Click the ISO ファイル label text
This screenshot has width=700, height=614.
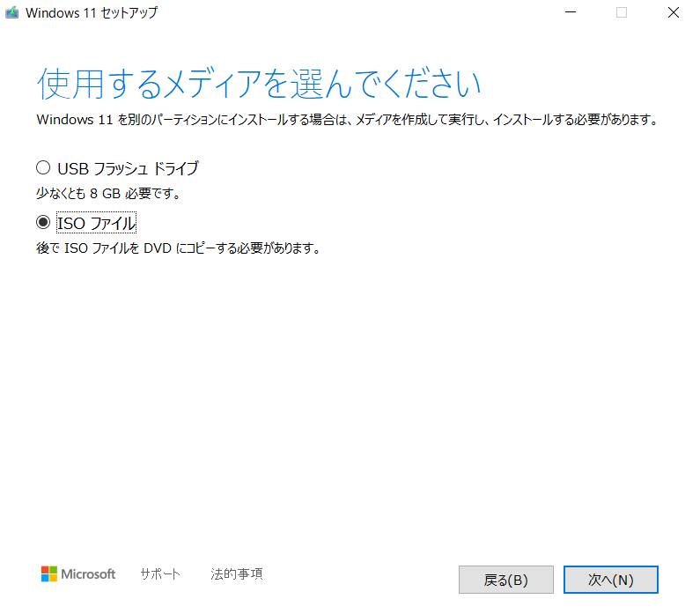coord(97,223)
